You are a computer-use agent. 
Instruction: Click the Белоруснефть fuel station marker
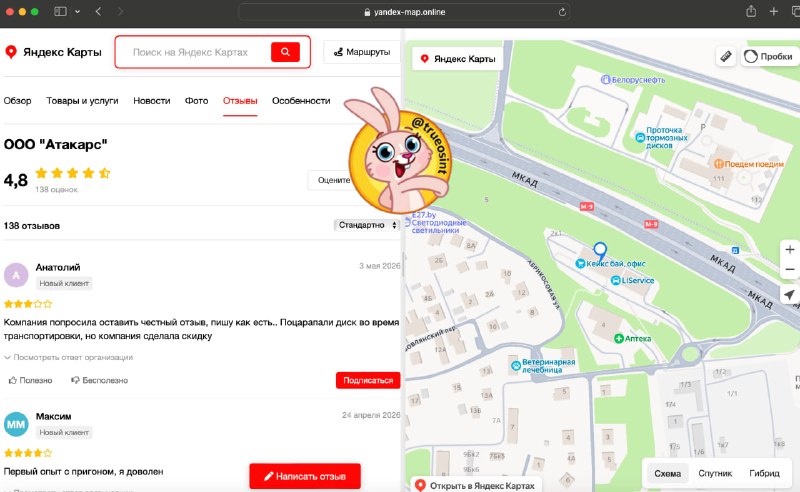point(633,80)
